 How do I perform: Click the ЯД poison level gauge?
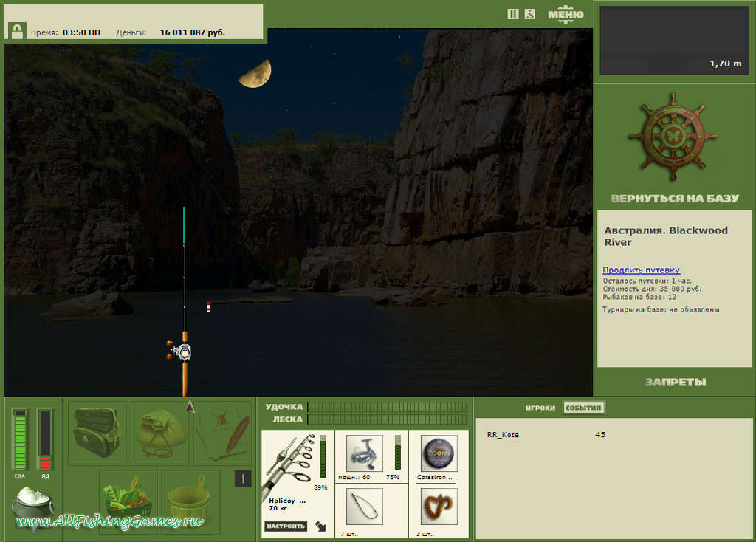coord(45,440)
